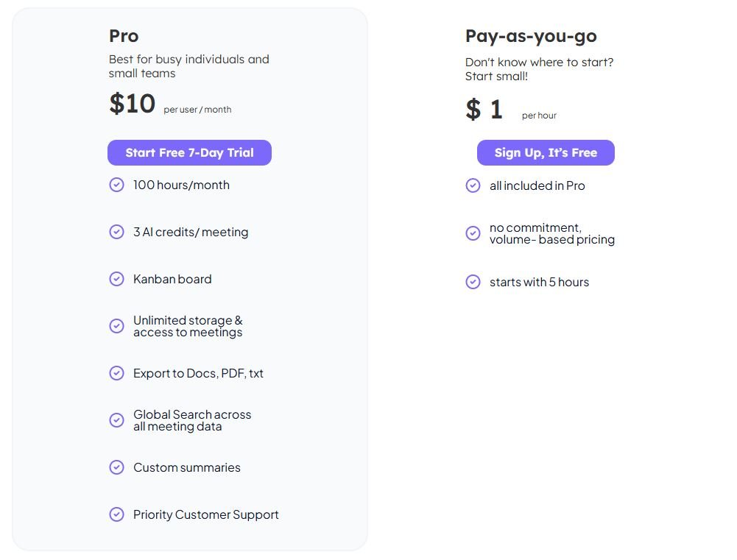This screenshot has height=560, width=737.
Task: Click the Priority Customer Support text
Action: coord(205,514)
